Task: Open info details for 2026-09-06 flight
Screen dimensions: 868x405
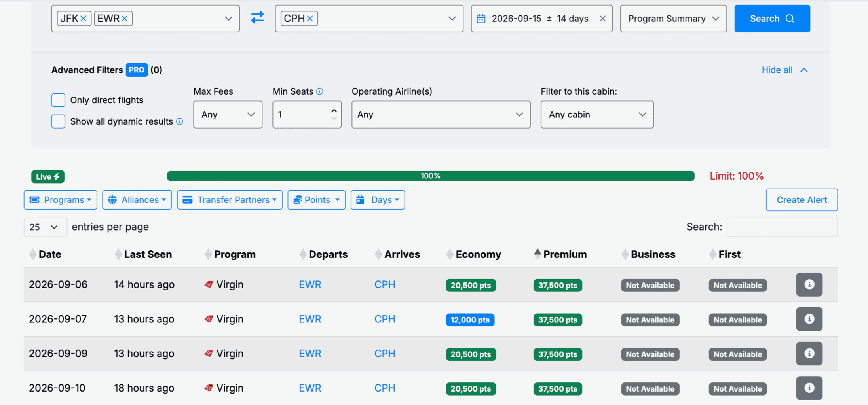Action: coord(809,284)
